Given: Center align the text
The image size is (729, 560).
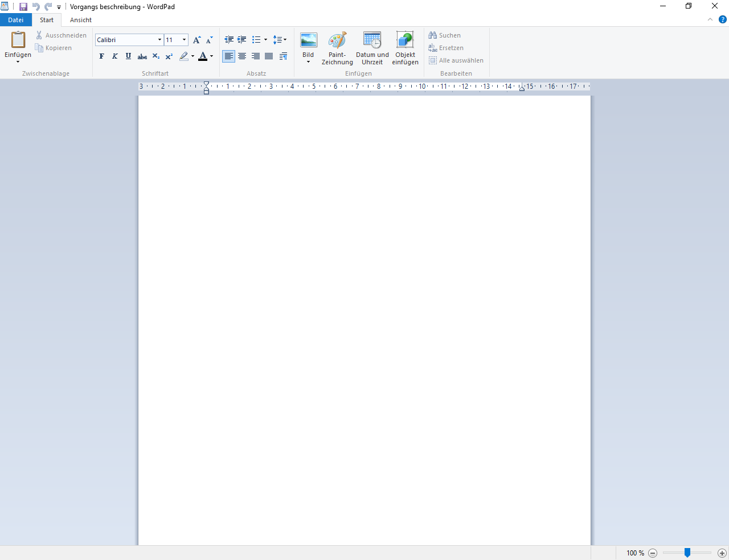Looking at the screenshot, I should click(242, 56).
